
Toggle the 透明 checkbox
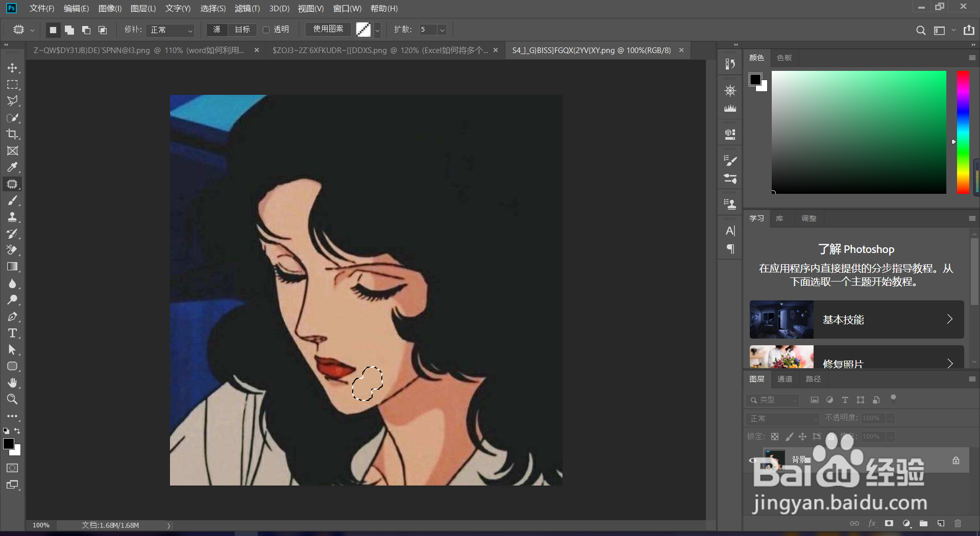[x=266, y=30]
